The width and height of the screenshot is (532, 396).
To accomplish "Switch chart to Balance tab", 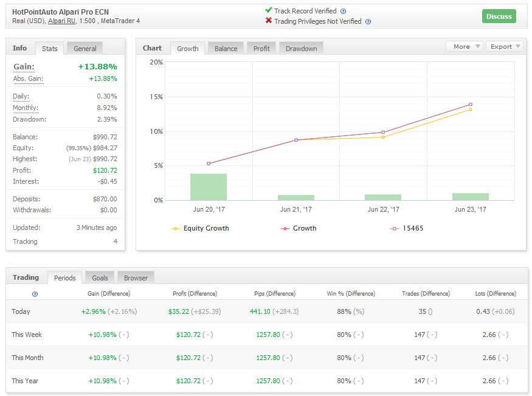I will (x=226, y=49).
